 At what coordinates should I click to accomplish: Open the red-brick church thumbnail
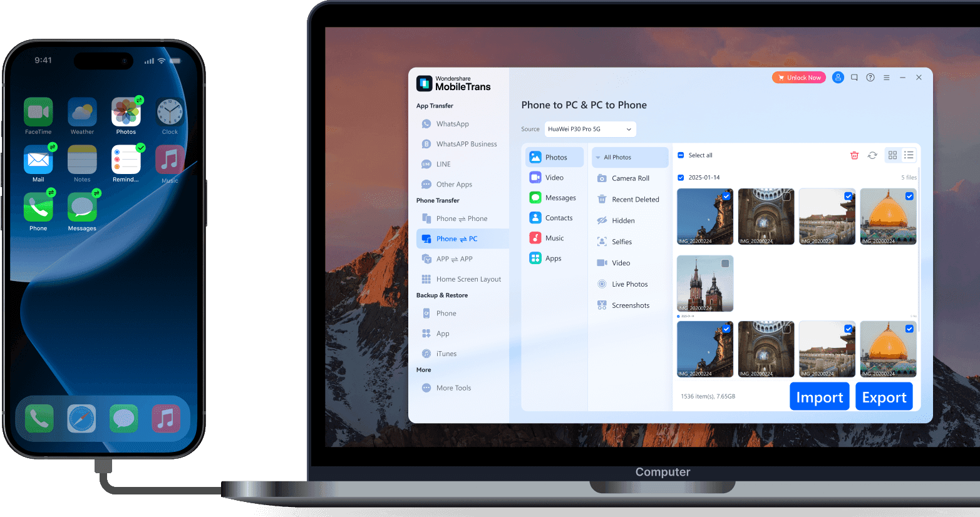[705, 284]
